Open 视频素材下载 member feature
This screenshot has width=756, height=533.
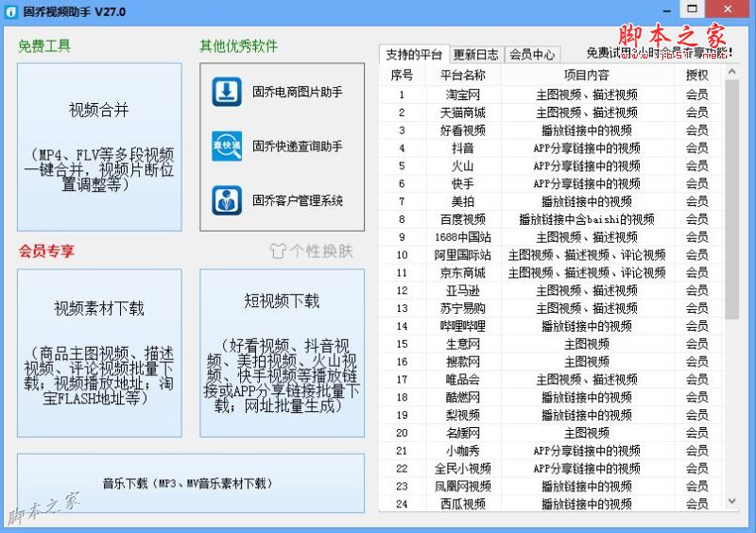tap(99, 353)
